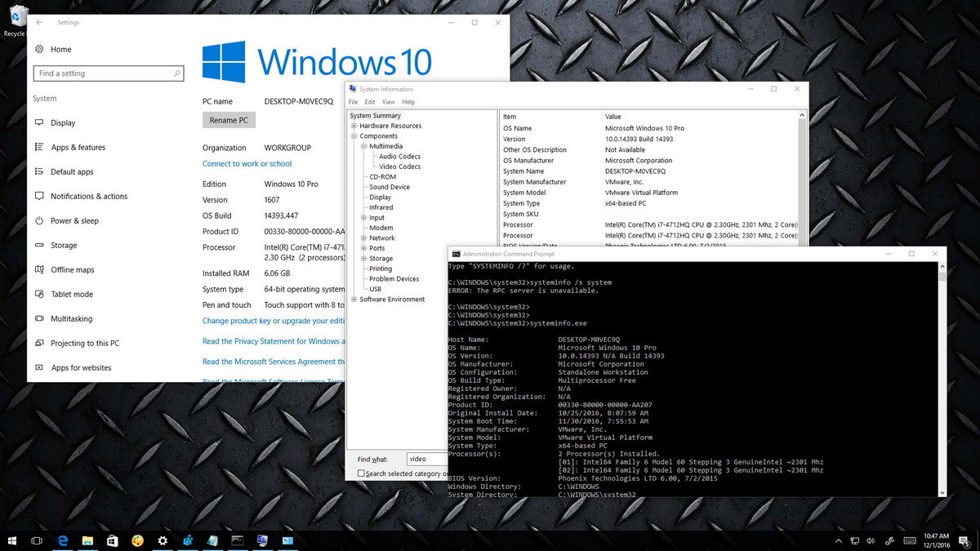The width and height of the screenshot is (980, 551).
Task: Click Connect to work or school link
Action: point(247,164)
